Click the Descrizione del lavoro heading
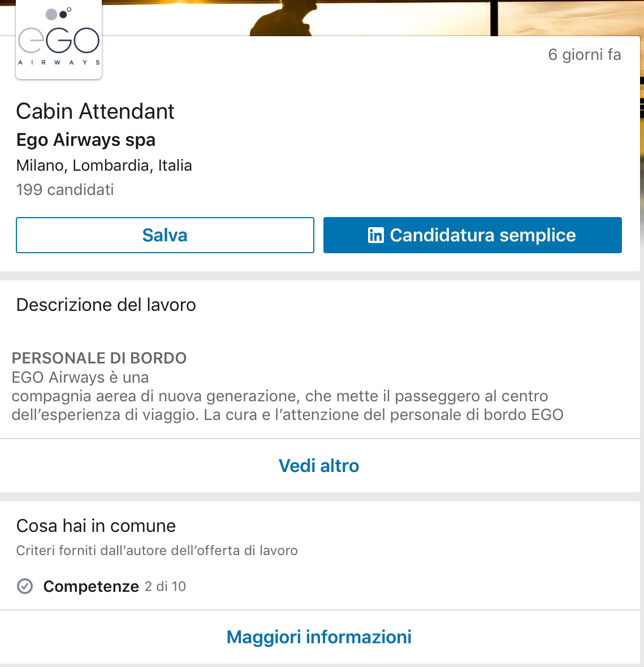The image size is (644, 667). (x=106, y=305)
